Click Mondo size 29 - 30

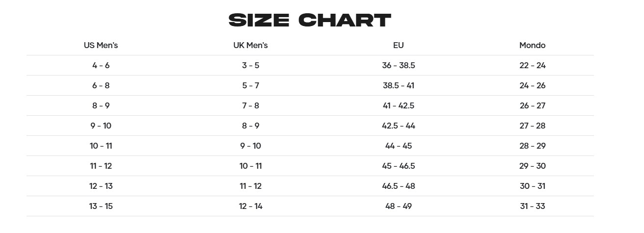coord(532,166)
